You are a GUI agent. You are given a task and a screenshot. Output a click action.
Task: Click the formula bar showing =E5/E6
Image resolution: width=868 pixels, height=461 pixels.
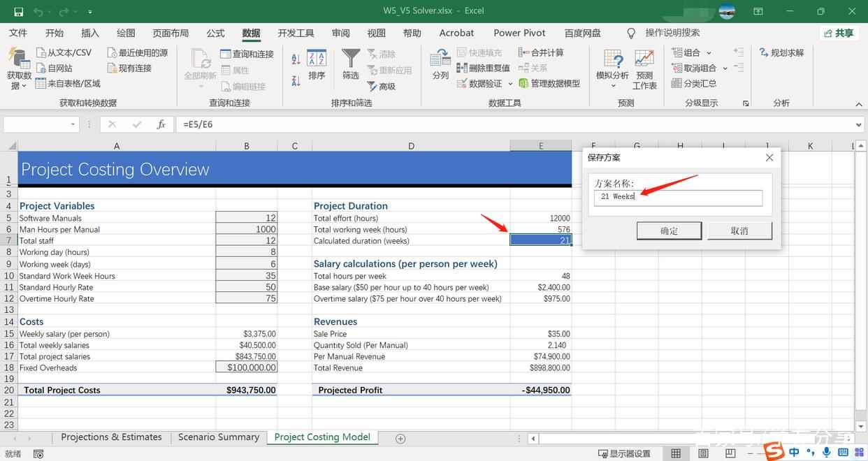coord(515,124)
